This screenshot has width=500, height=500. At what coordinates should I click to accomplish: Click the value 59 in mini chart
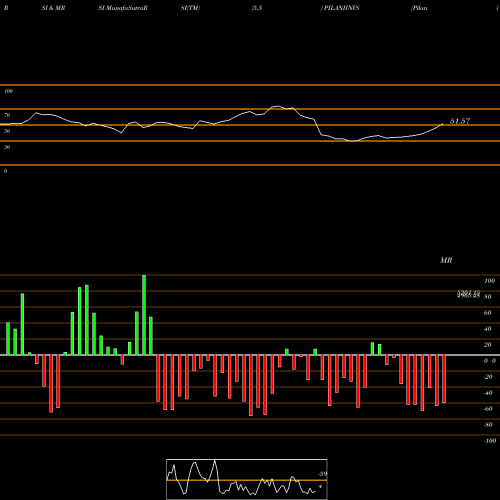coord(323,474)
